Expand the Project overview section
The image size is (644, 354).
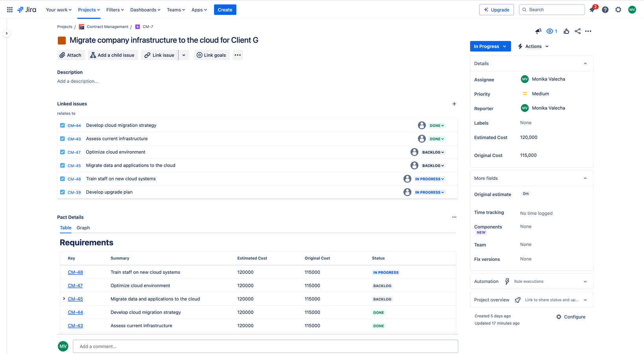(585, 300)
